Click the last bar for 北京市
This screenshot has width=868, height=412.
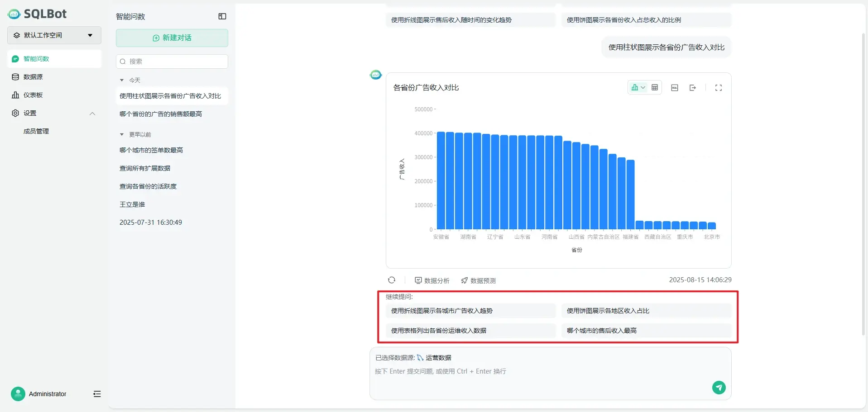(x=712, y=226)
